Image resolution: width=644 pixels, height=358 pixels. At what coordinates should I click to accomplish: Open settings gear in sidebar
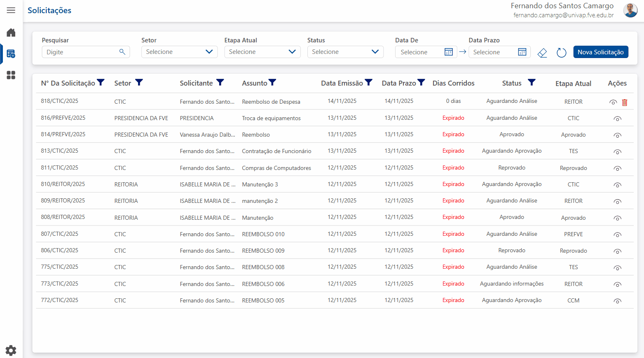click(x=11, y=350)
